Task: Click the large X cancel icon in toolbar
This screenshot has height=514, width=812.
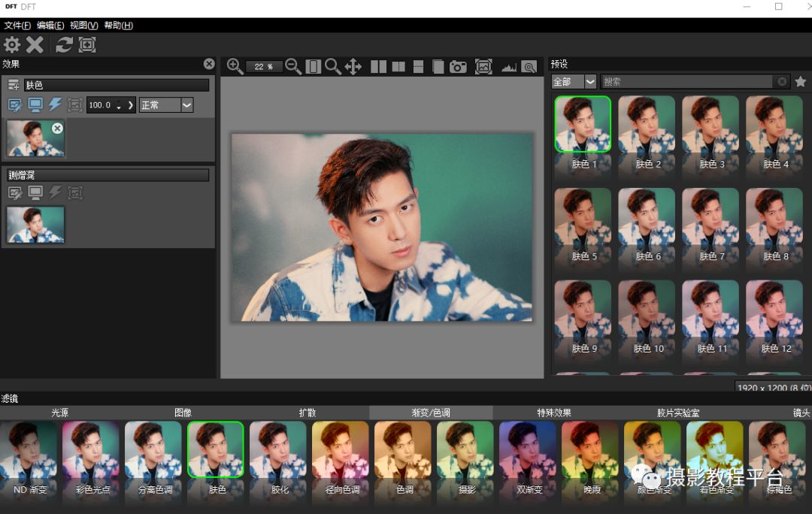Action: pyautogui.click(x=35, y=45)
